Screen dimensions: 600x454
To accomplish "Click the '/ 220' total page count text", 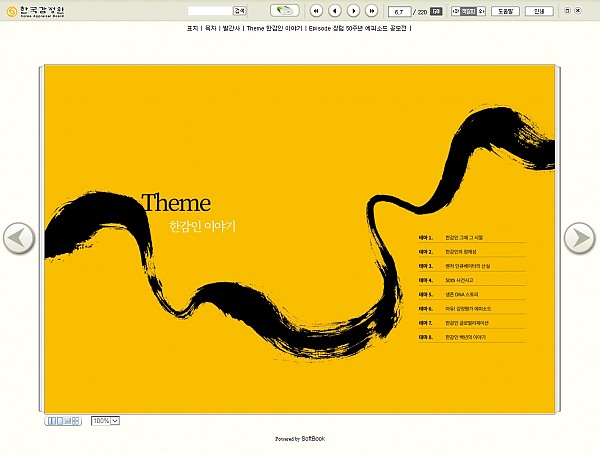I will tap(420, 12).
